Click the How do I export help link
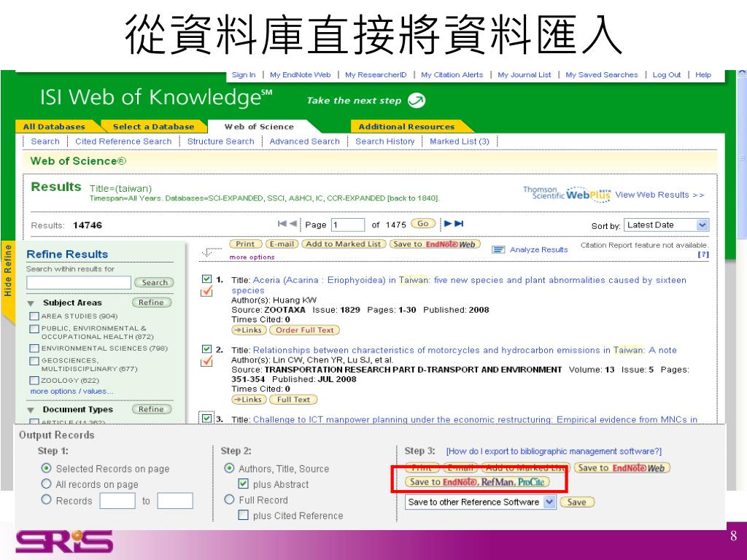 554,451
